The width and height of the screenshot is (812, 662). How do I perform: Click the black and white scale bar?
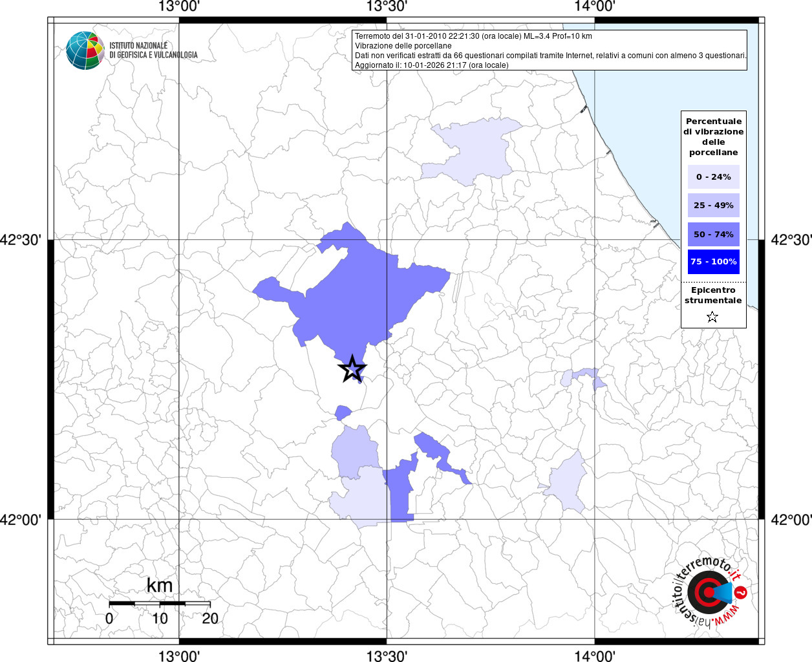tap(160, 603)
